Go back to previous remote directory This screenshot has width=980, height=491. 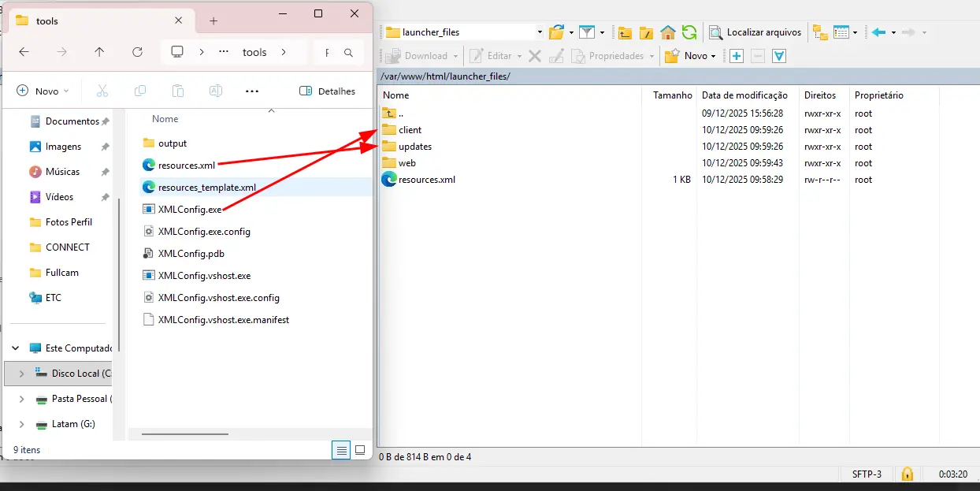[878, 32]
